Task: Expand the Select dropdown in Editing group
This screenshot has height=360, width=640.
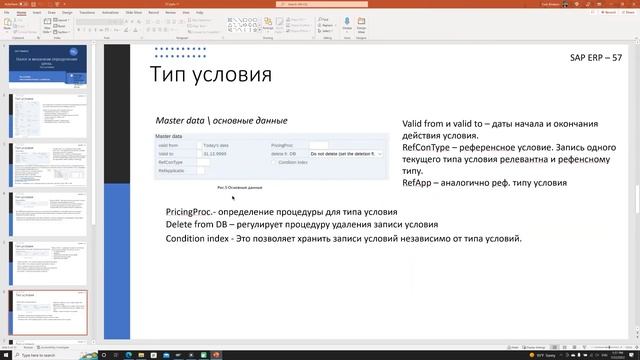Action: tap(326, 31)
